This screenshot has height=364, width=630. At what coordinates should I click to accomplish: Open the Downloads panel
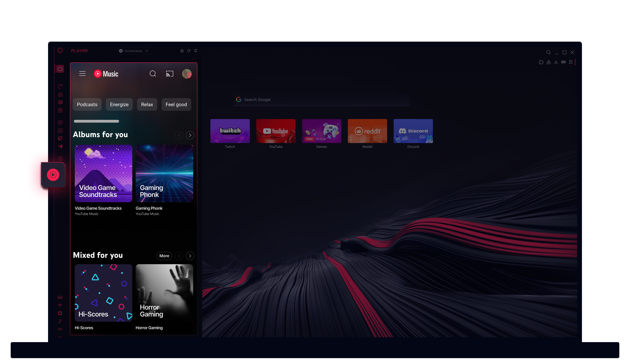[x=556, y=62]
